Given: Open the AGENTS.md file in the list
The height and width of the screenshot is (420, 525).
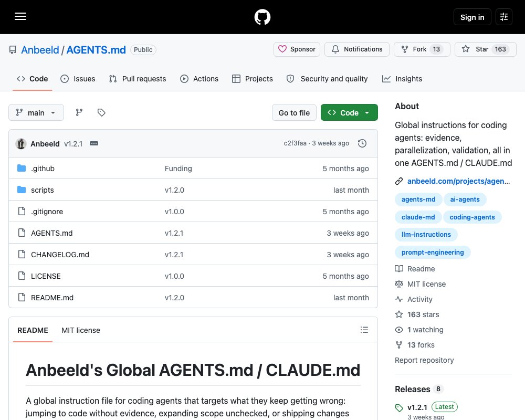Looking at the screenshot, I should coord(51,233).
